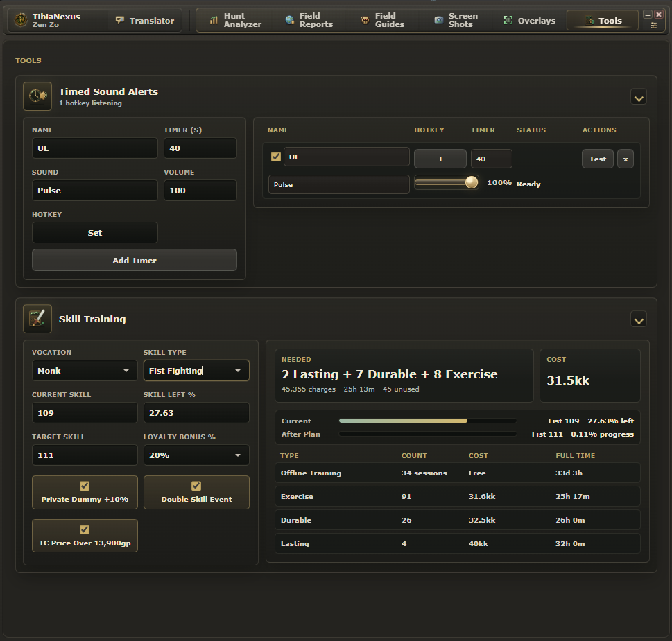This screenshot has height=641, width=672.
Task: Click the Lasting row in the table
Action: pyautogui.click(x=457, y=543)
